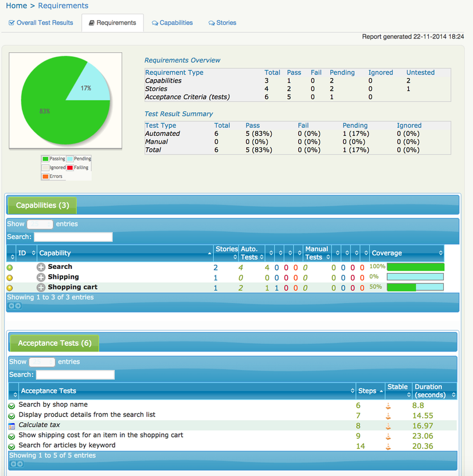Click the Shopping cart 50% coverage bar
This screenshot has width=473, height=476.
415,287
